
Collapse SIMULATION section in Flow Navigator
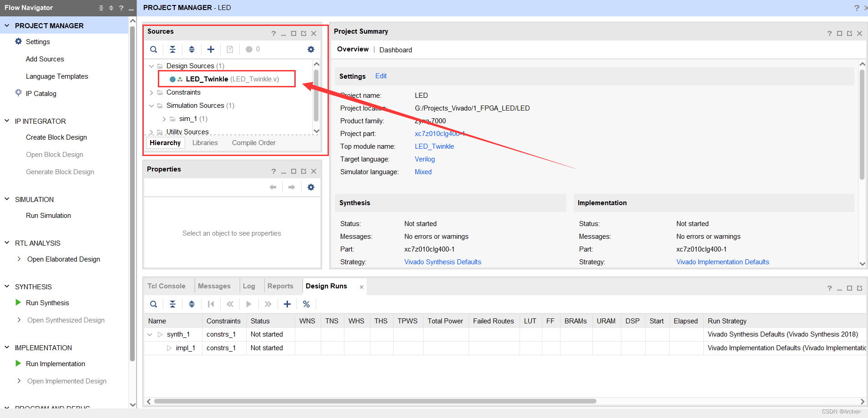click(x=7, y=199)
